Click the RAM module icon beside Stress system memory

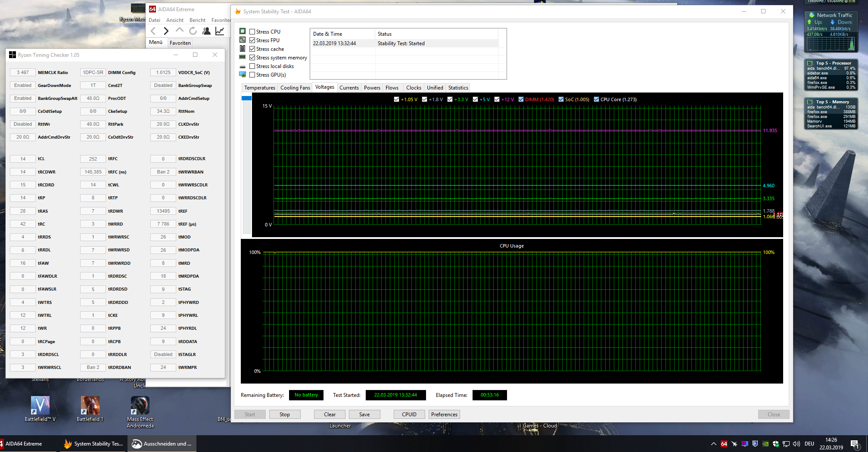coord(243,57)
